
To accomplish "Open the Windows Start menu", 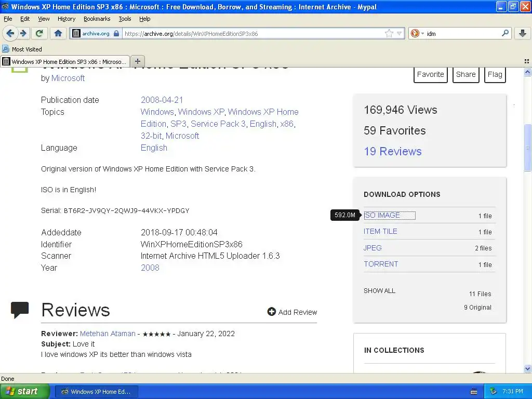I will pyautogui.click(x=24, y=391).
